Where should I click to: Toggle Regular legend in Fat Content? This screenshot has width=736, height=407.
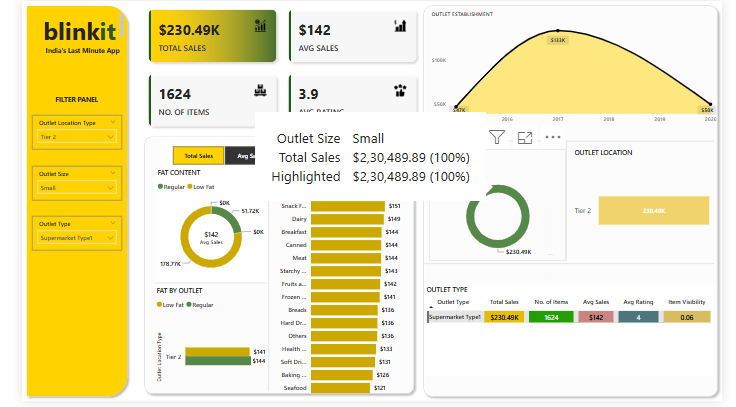pyautogui.click(x=171, y=187)
